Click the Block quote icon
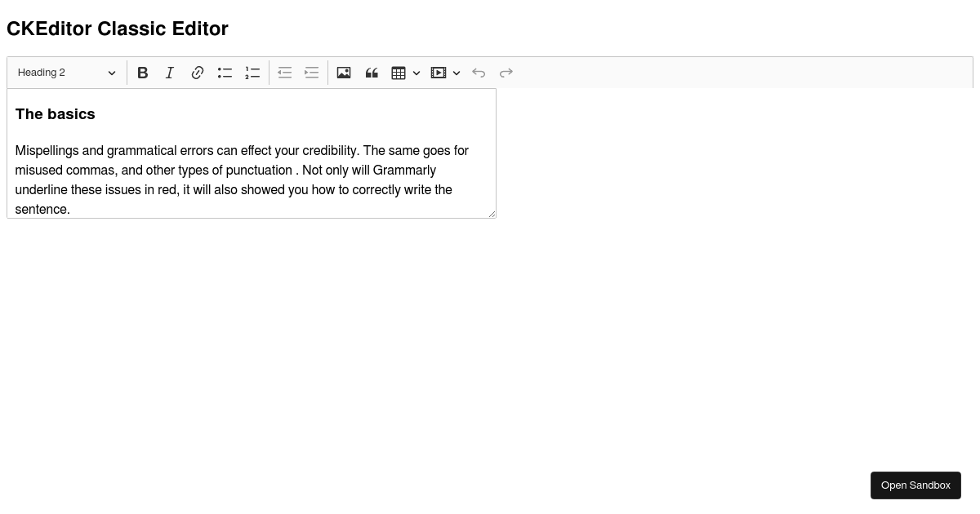The image size is (980, 514). (372, 73)
